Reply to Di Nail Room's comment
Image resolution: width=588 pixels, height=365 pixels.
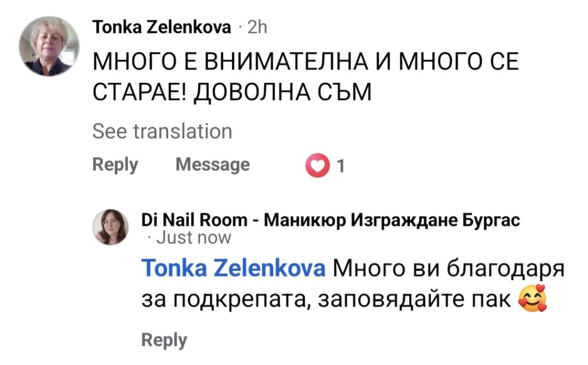[164, 340]
